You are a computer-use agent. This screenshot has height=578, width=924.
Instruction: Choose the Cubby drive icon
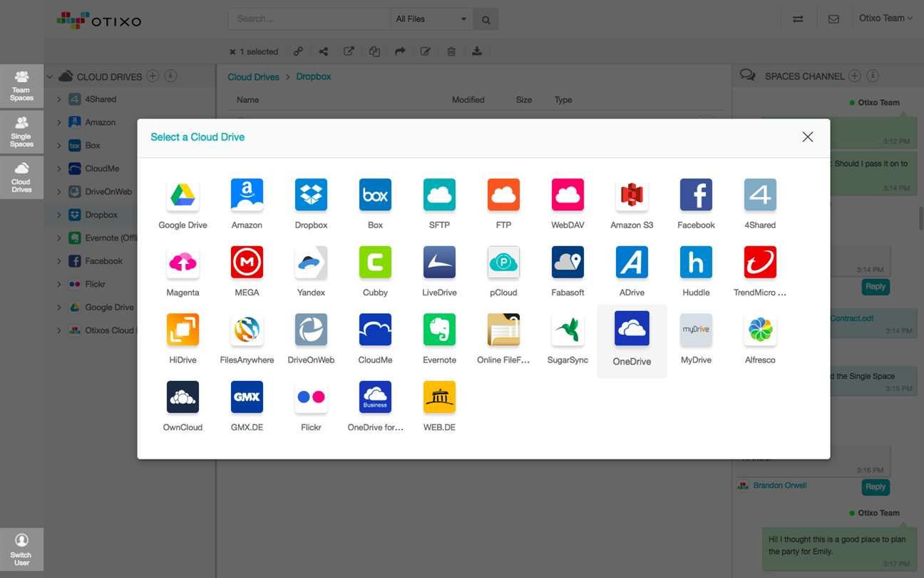[x=375, y=262]
